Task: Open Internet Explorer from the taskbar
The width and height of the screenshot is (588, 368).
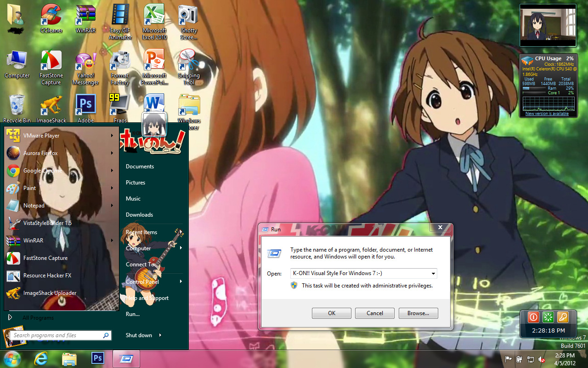Action: [41, 358]
